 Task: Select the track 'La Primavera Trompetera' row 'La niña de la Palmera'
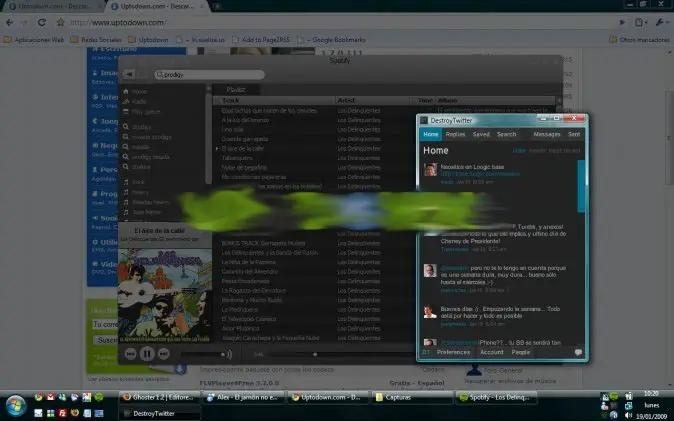tap(249, 262)
